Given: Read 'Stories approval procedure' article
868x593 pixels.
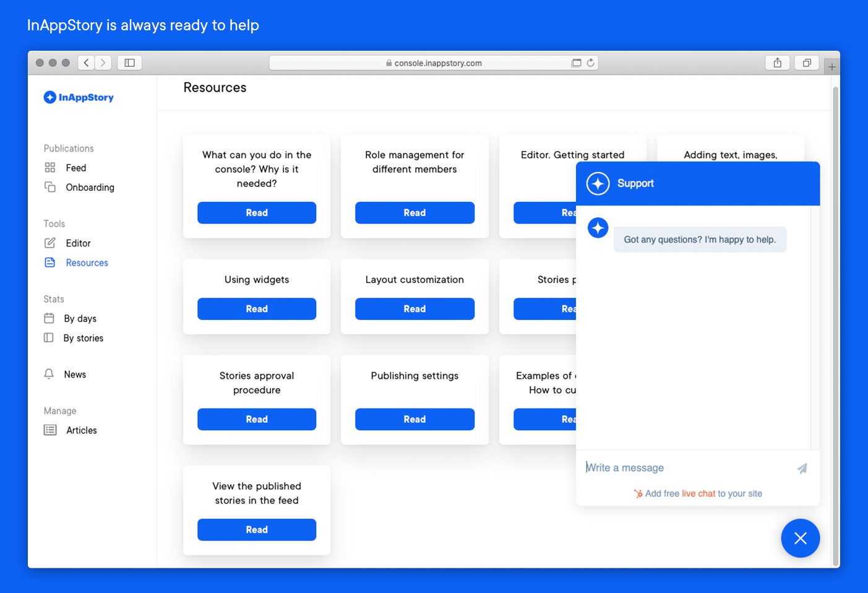Looking at the screenshot, I should [257, 419].
